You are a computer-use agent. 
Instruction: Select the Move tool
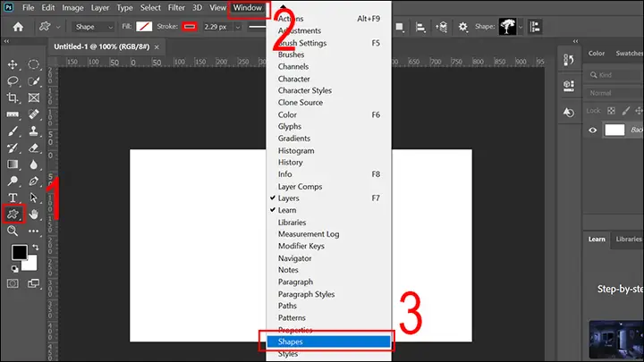tap(13, 64)
